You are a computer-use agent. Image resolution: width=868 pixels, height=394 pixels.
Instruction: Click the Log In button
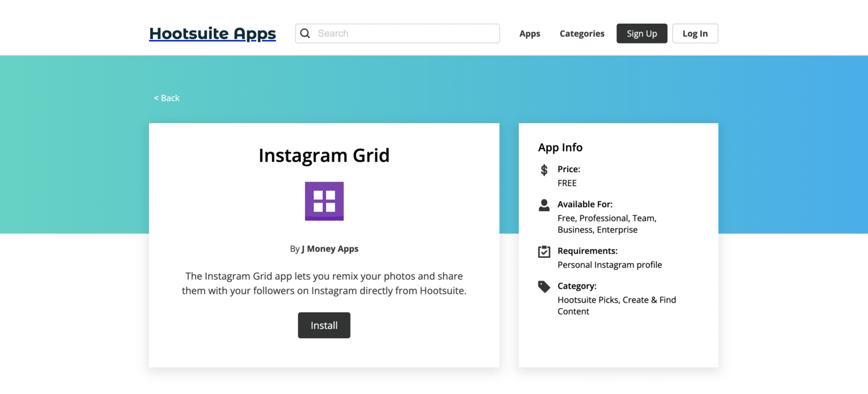(695, 33)
